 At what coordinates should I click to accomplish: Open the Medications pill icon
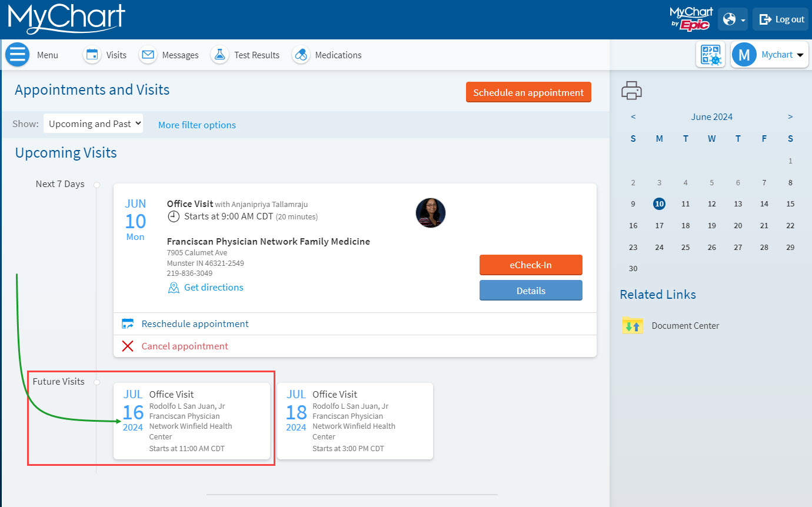301,55
